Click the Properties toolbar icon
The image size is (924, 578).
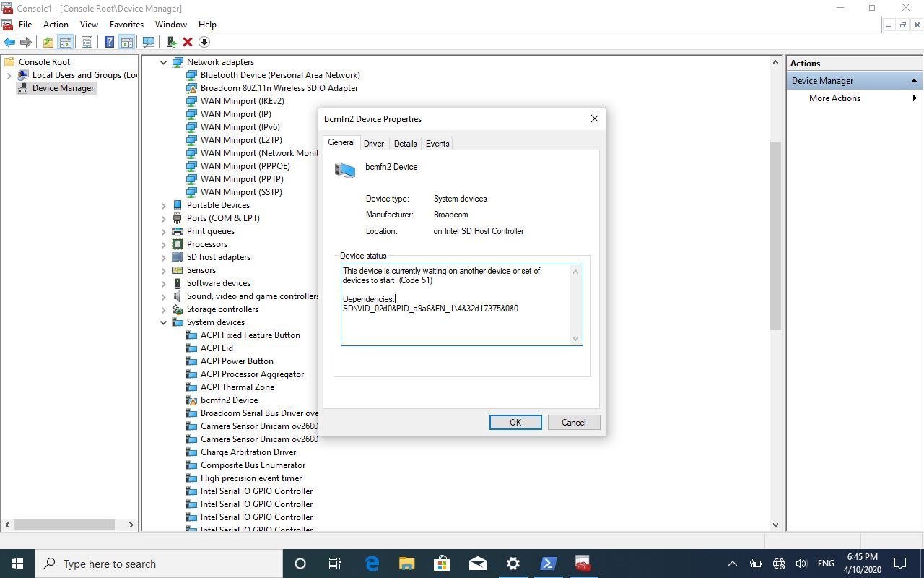87,42
